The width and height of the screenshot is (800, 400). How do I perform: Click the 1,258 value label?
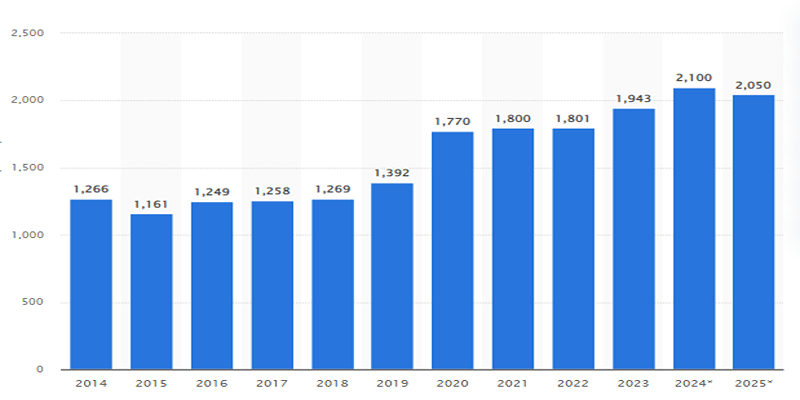click(272, 191)
